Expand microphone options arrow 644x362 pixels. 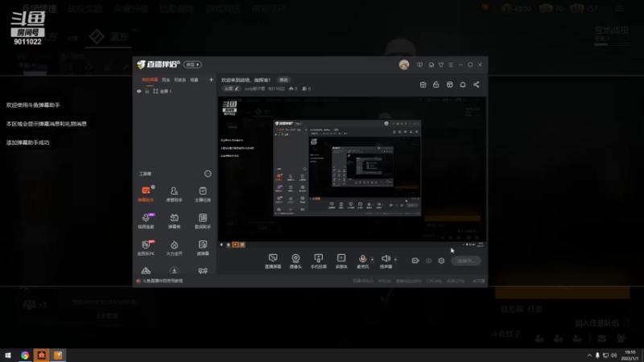pos(373,259)
